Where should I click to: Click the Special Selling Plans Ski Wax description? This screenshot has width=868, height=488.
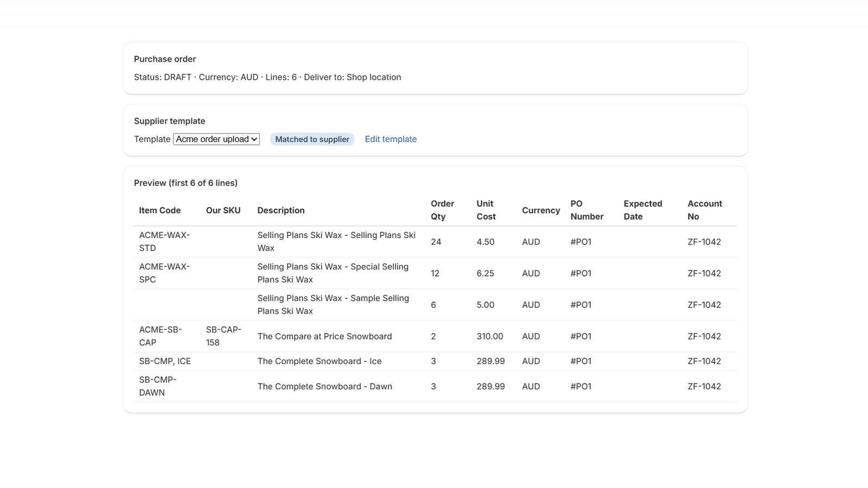tap(333, 273)
